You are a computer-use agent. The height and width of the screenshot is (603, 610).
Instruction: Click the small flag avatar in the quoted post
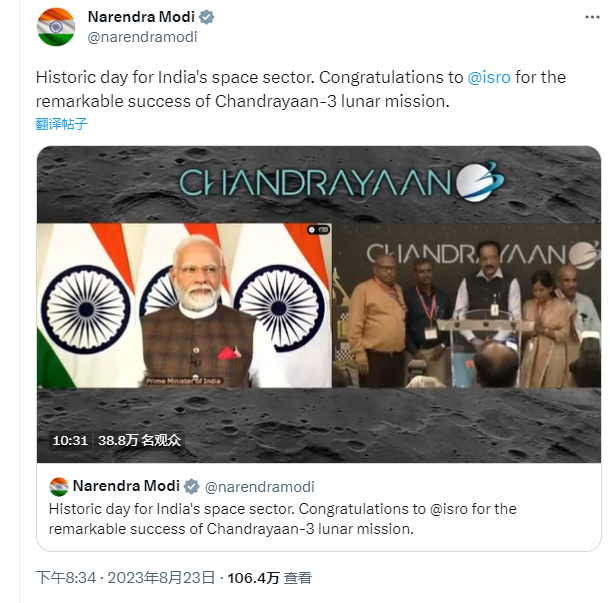(58, 486)
